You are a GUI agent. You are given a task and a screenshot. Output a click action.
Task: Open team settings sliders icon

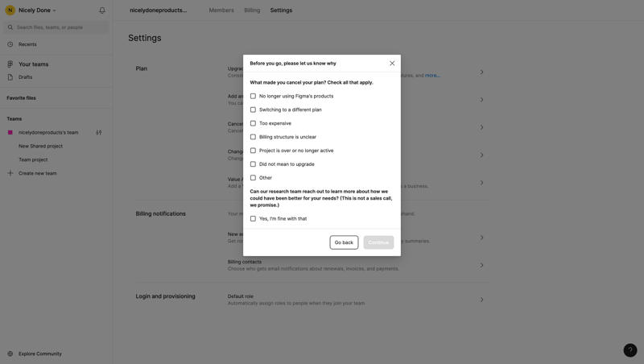coord(98,133)
